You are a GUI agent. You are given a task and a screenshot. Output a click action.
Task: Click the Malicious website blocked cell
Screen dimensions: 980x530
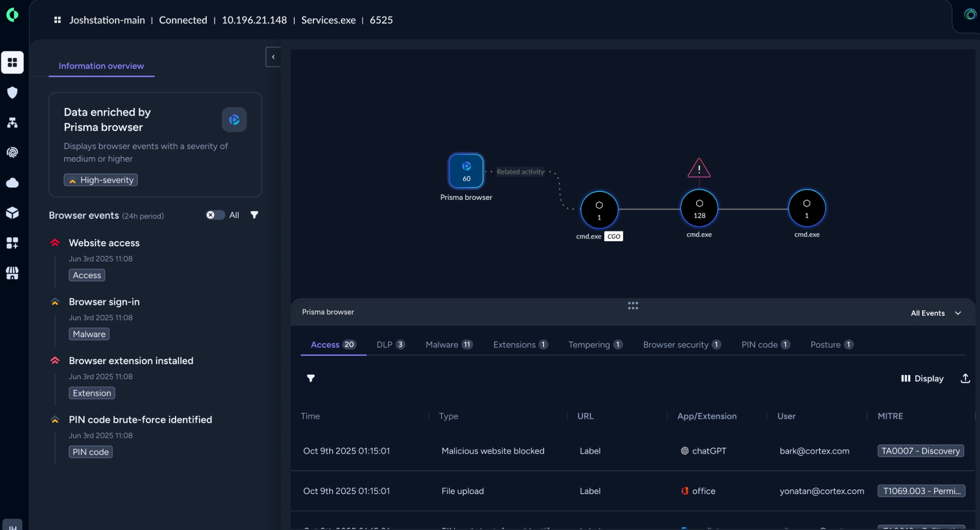(493, 451)
